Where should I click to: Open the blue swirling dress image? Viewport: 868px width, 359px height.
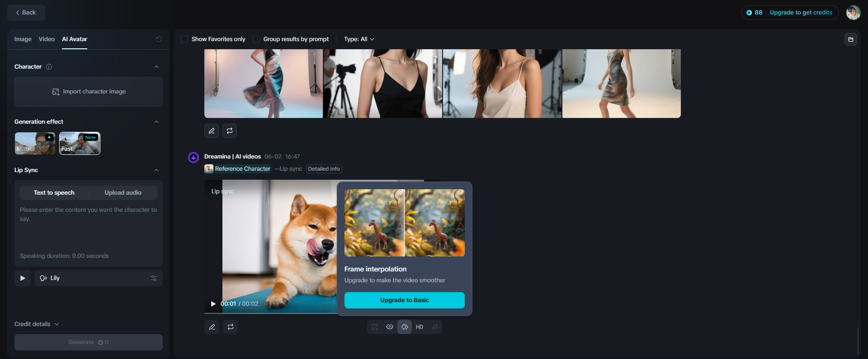coord(264,84)
